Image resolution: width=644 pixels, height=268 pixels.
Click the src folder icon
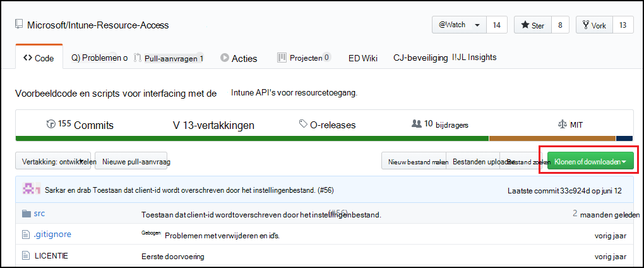pyautogui.click(x=27, y=214)
